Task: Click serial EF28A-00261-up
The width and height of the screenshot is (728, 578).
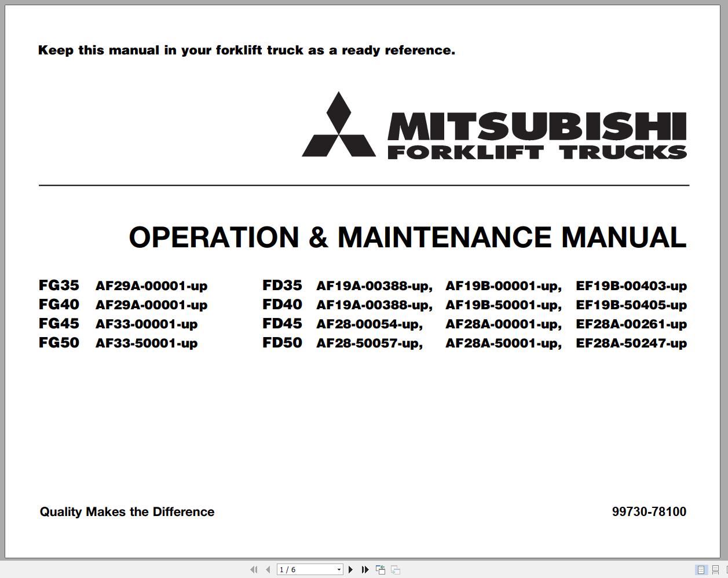Action: click(631, 324)
